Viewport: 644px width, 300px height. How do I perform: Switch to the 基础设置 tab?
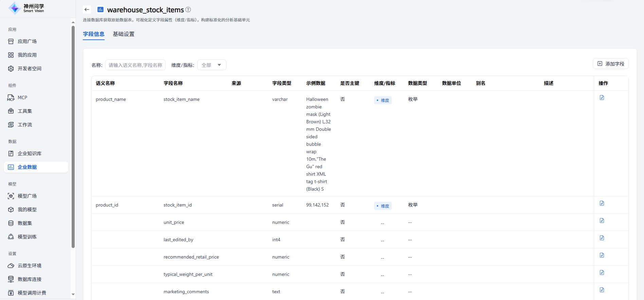pyautogui.click(x=124, y=34)
